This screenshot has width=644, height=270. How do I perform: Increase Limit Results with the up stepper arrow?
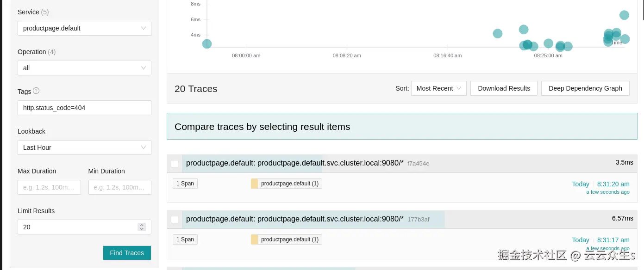(x=142, y=225)
